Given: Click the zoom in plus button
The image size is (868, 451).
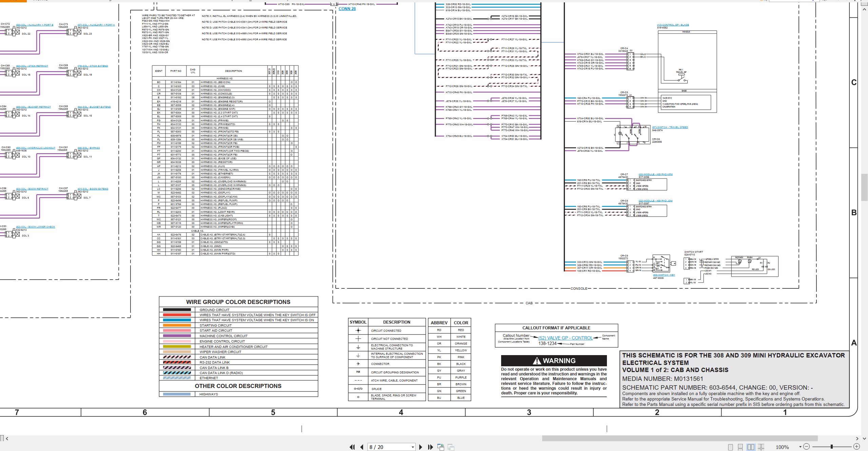Looking at the screenshot, I should [x=856, y=447].
